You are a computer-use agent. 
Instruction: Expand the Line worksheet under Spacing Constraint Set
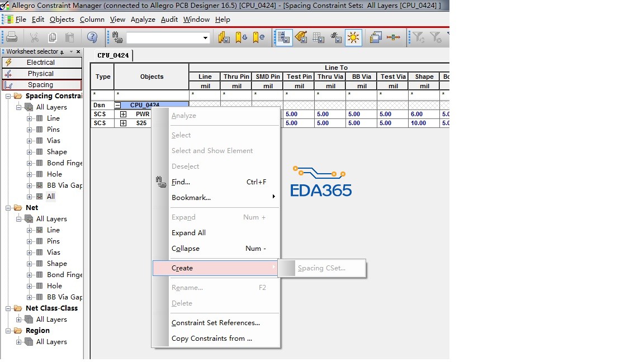29,118
